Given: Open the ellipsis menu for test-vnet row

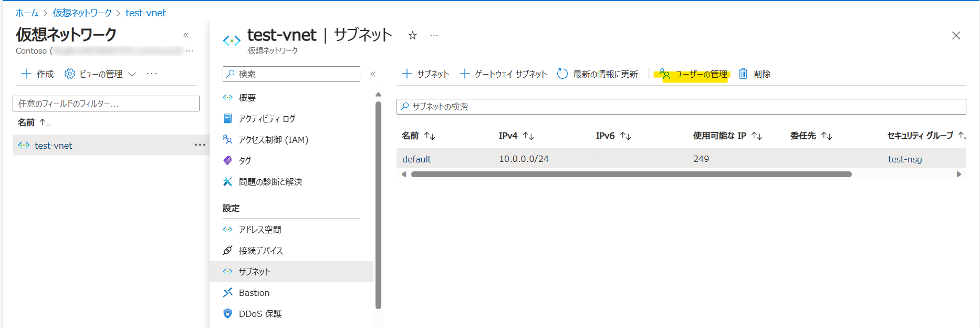Looking at the screenshot, I should 200,145.
